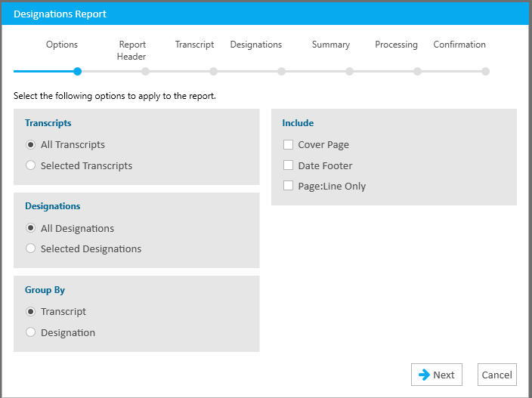
Task: Select the All Designations radio button
Action: pyautogui.click(x=30, y=228)
